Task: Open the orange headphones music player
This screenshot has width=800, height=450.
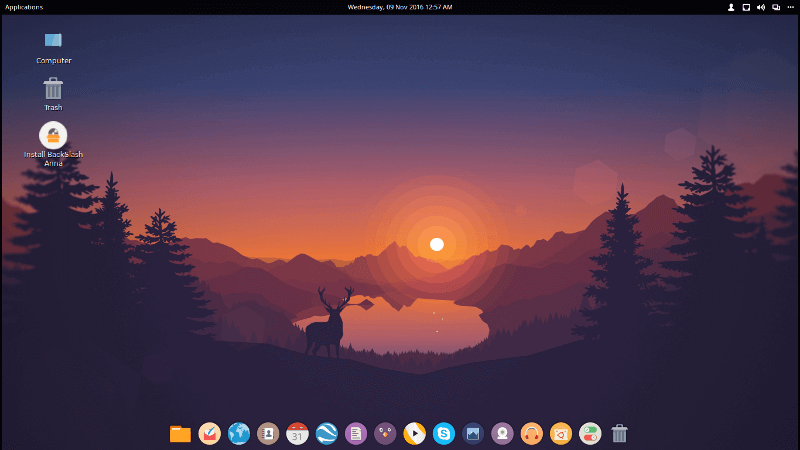Action: click(x=532, y=433)
